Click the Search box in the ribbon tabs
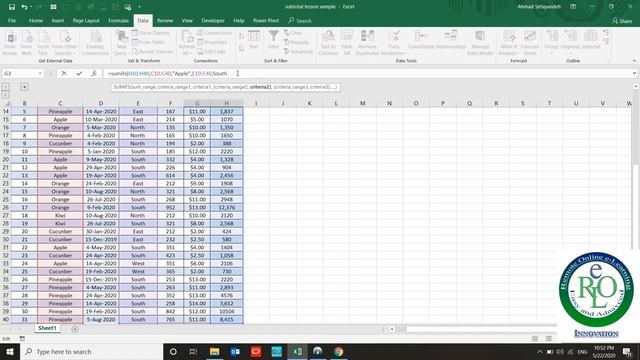This screenshot has width=640, height=360. coord(300,20)
